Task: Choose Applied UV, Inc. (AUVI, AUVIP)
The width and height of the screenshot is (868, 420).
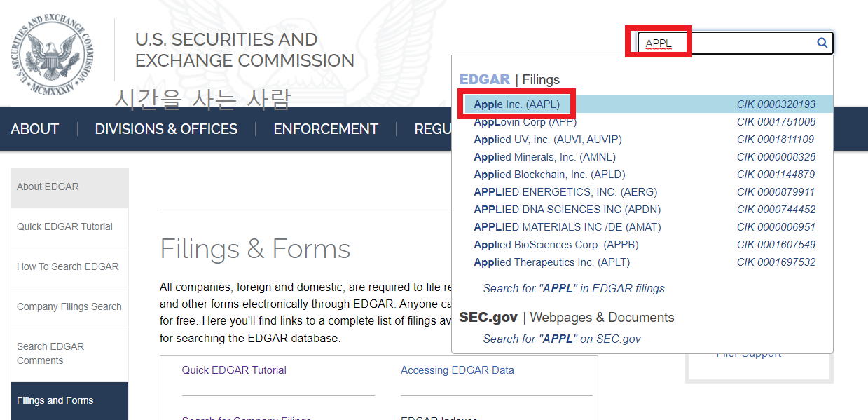Action: click(x=547, y=140)
